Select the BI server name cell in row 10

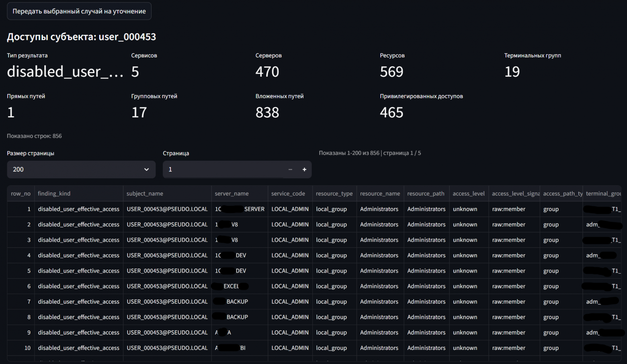(240, 348)
